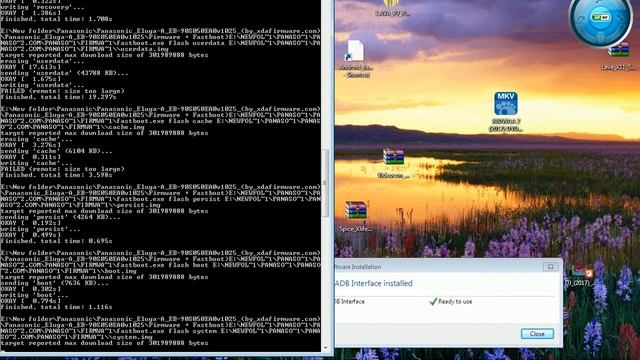Click the green Ready to use checkmark
This screenshot has width=640, height=360.
433,302
